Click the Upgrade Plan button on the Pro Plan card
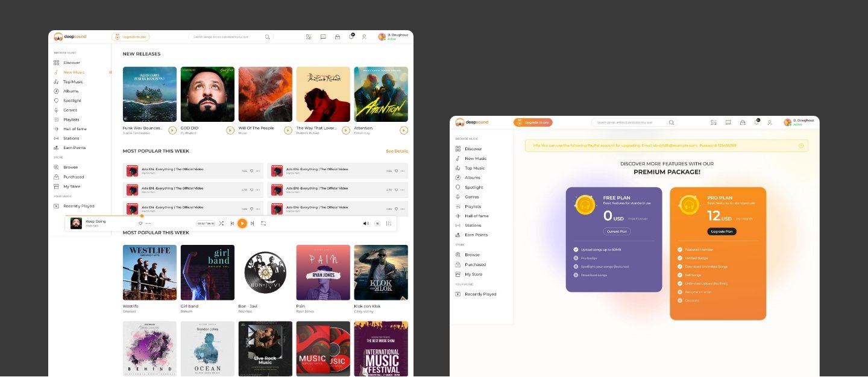The width and height of the screenshot is (868, 377). (x=722, y=232)
